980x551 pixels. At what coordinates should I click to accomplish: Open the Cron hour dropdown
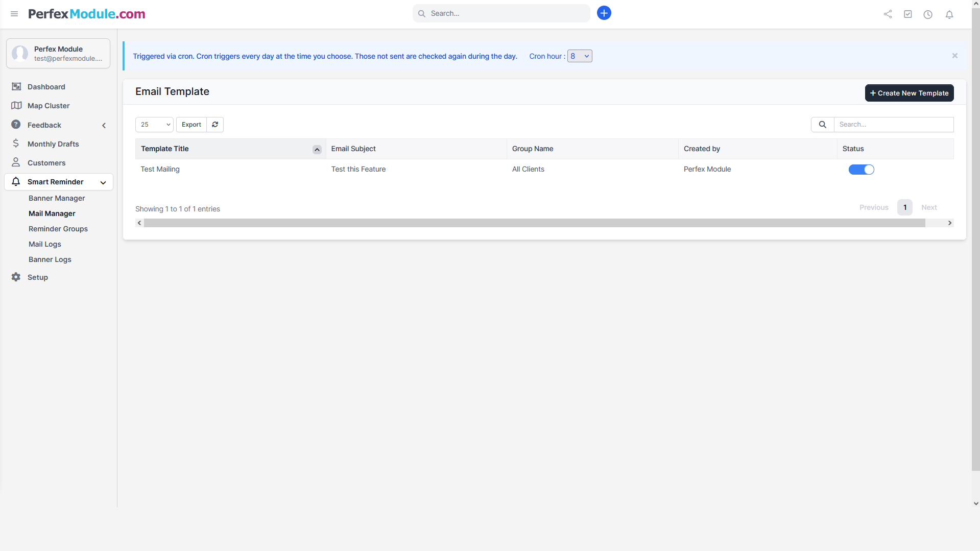580,56
